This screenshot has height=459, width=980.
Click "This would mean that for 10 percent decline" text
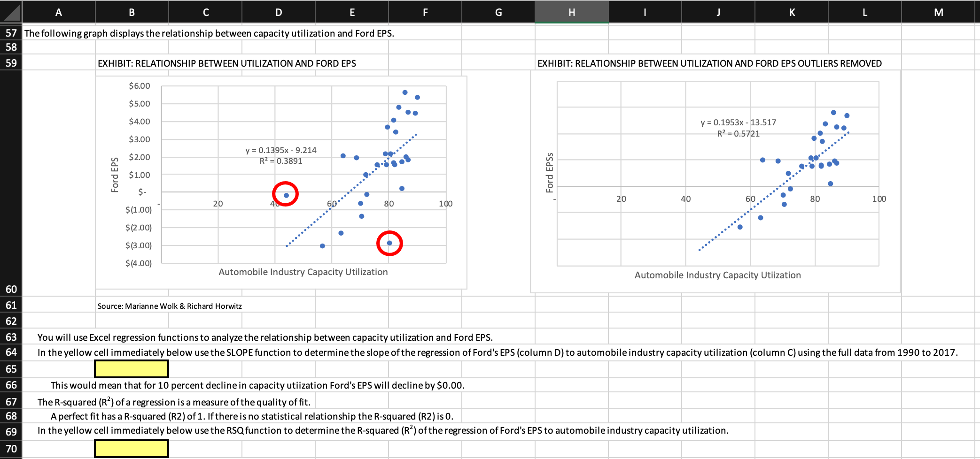tap(257, 385)
